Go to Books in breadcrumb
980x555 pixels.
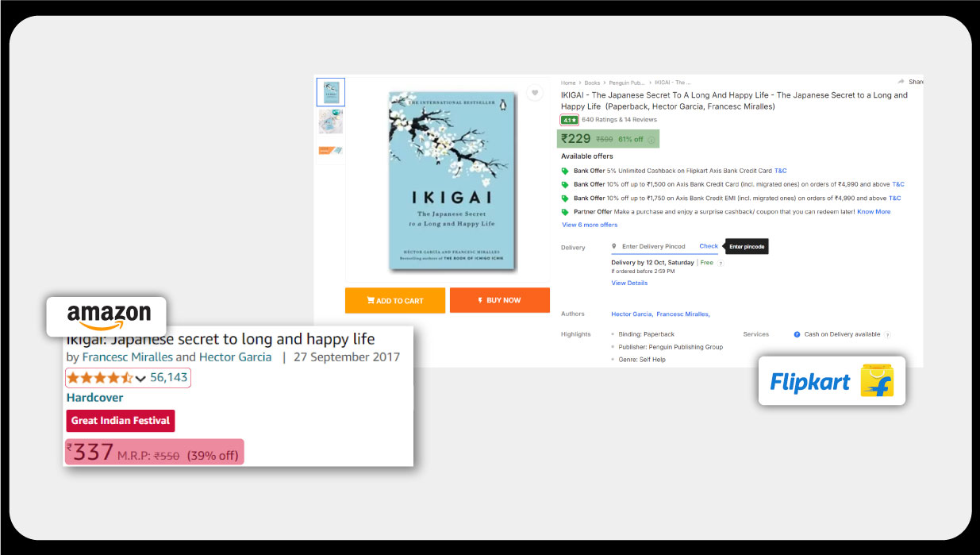click(592, 83)
